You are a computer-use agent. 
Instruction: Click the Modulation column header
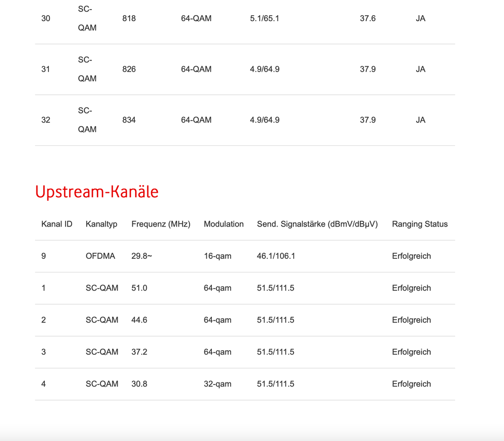click(223, 224)
